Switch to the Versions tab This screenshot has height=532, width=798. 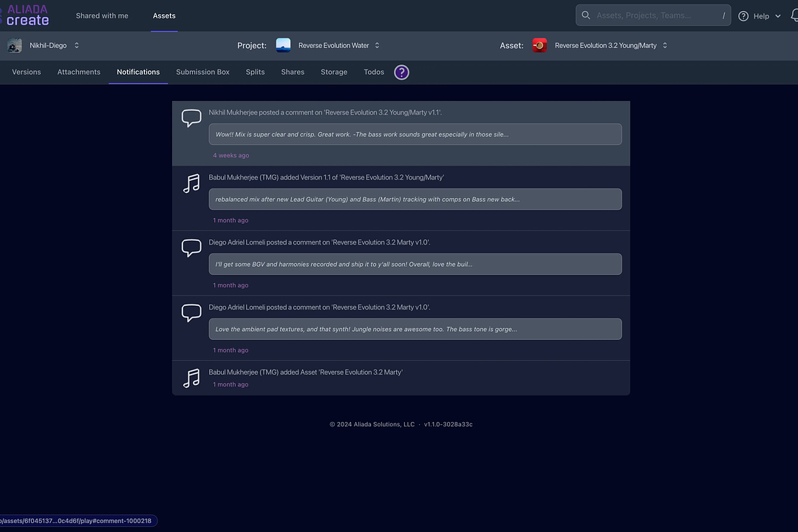(27, 72)
